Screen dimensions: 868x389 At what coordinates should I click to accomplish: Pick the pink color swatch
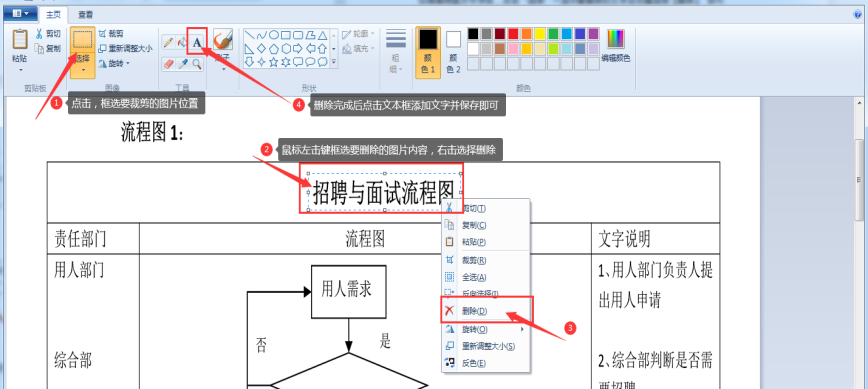click(513, 49)
